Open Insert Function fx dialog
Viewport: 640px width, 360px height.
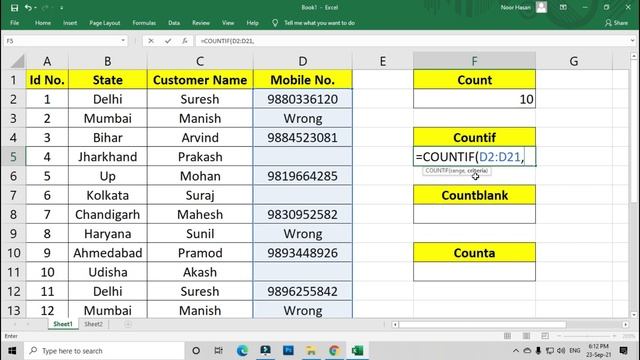(x=185, y=41)
